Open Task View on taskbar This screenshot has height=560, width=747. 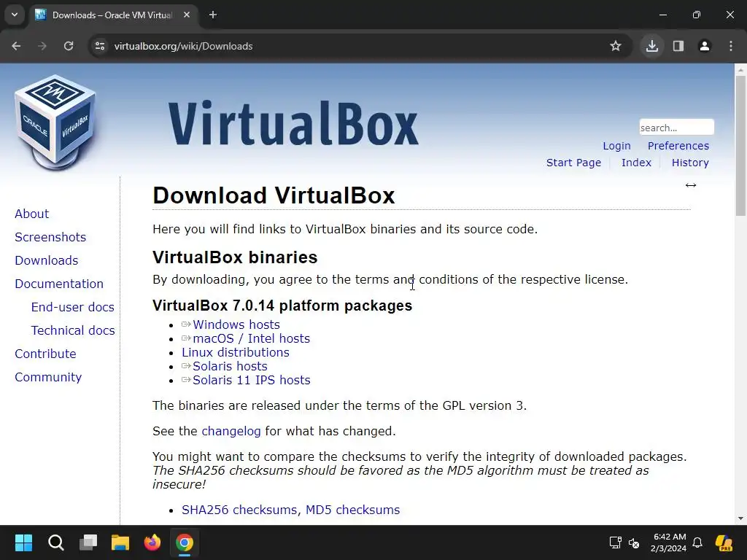[88, 542]
